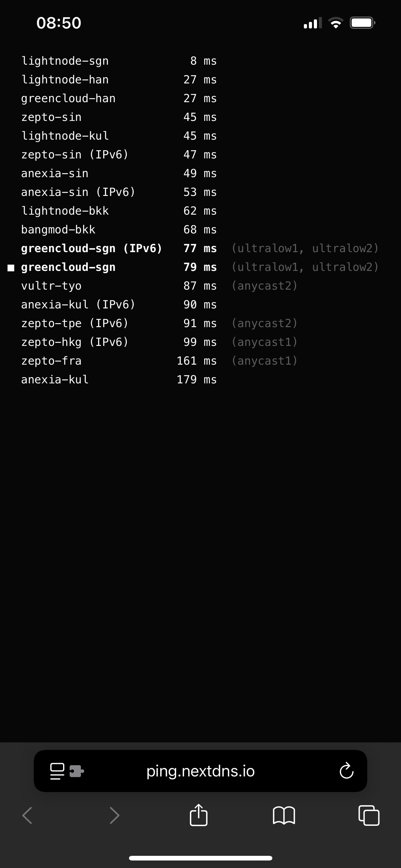The image size is (401, 868).
Task: Tap the battery status icon
Action: tap(363, 23)
